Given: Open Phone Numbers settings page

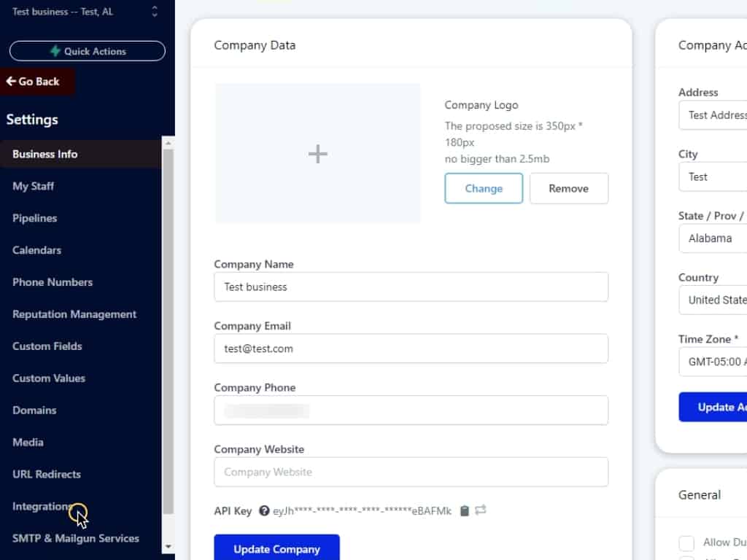Looking at the screenshot, I should click(x=53, y=282).
